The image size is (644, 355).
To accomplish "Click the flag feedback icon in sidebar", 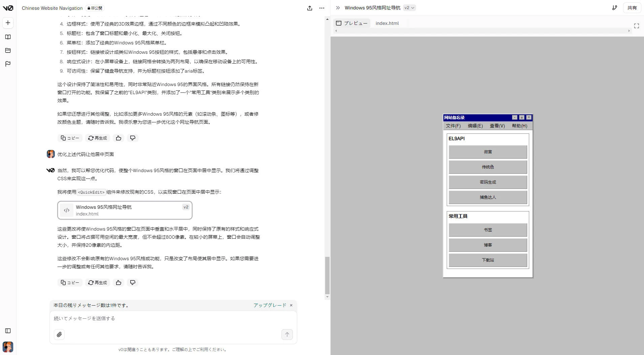I will point(8,64).
